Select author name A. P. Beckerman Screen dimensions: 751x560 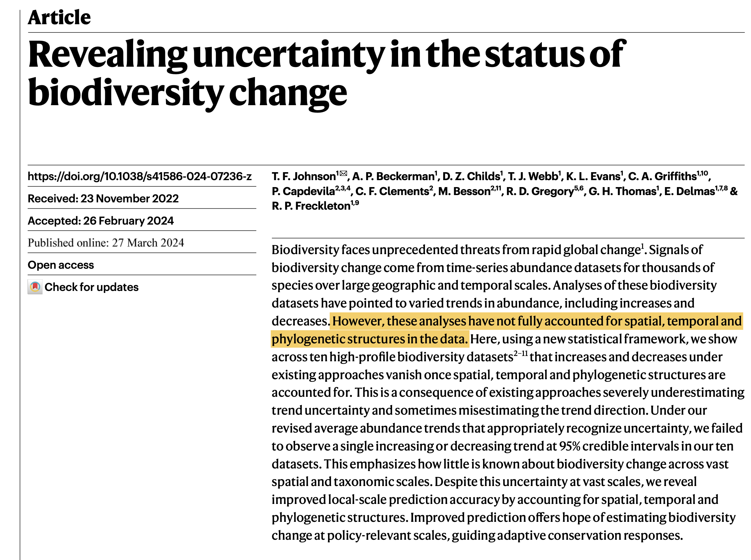click(x=393, y=176)
